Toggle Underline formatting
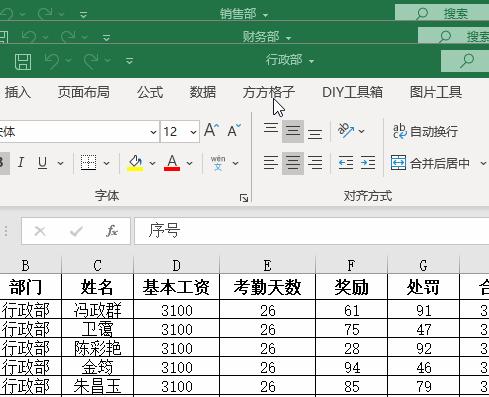Image resolution: width=489 pixels, height=397 pixels. 42,163
